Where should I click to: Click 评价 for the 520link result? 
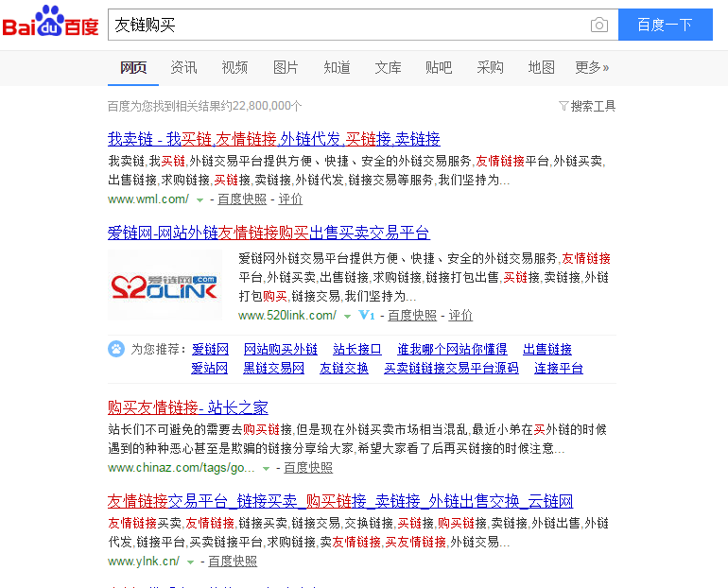[460, 316]
